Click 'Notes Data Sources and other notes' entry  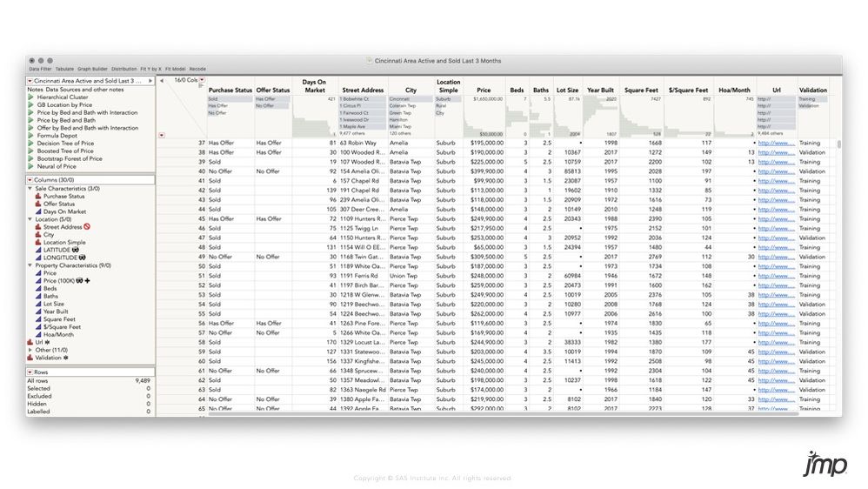[76, 89]
